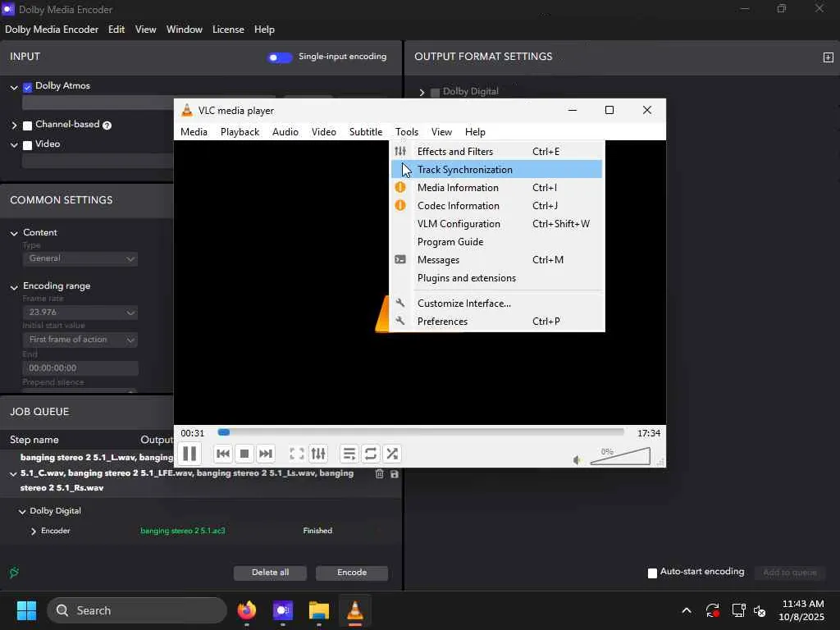Collapse banging stereo job row chevron
The image size is (840, 630).
coord(13,473)
